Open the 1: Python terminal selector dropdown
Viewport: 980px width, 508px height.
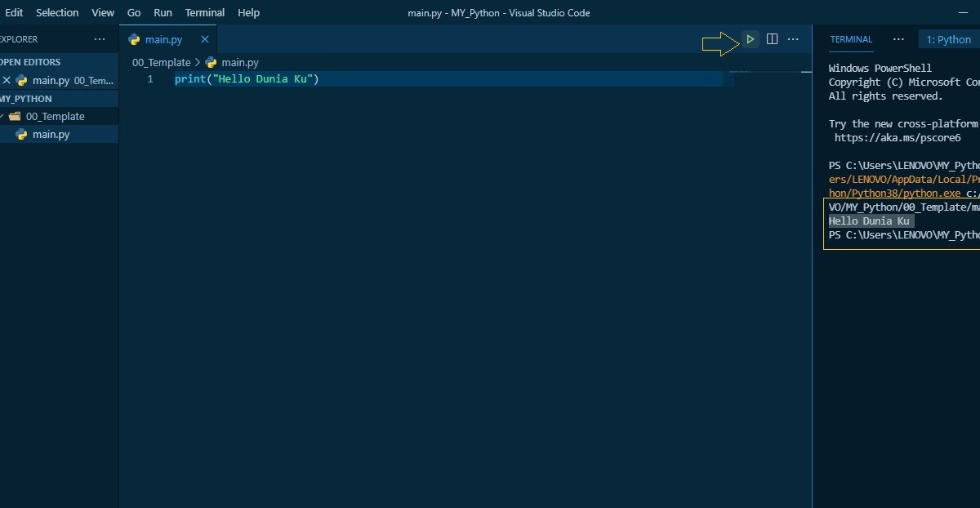[x=950, y=38]
